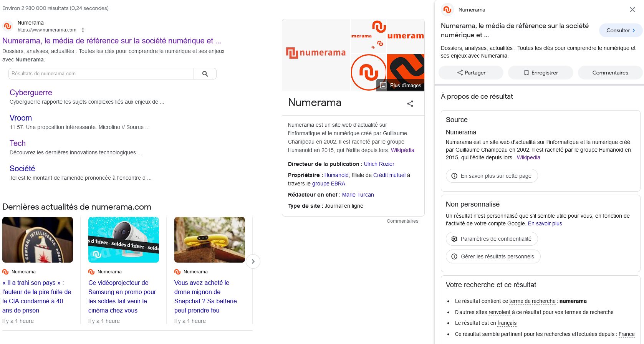
Task: Focus the 'Résultats de numerama.com' search field
Action: pos(101,74)
